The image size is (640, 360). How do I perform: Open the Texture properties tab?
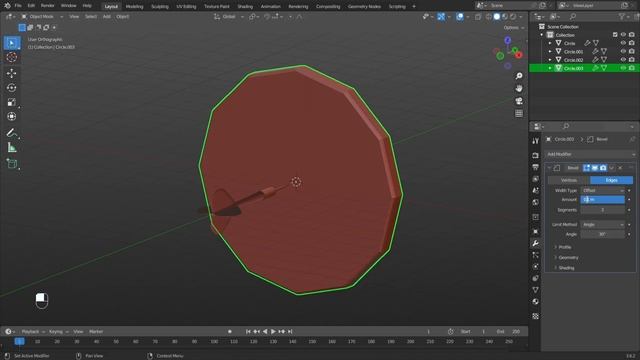(536, 316)
